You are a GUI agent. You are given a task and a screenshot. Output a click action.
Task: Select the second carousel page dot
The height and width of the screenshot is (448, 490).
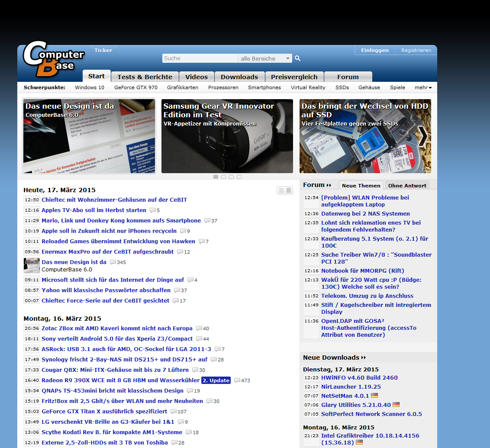click(223, 177)
